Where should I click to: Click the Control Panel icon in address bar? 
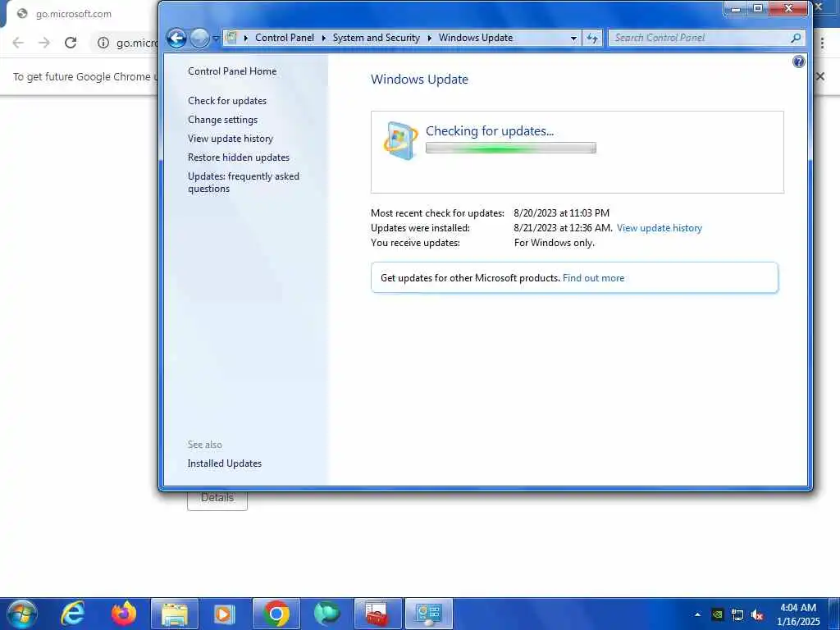click(231, 38)
